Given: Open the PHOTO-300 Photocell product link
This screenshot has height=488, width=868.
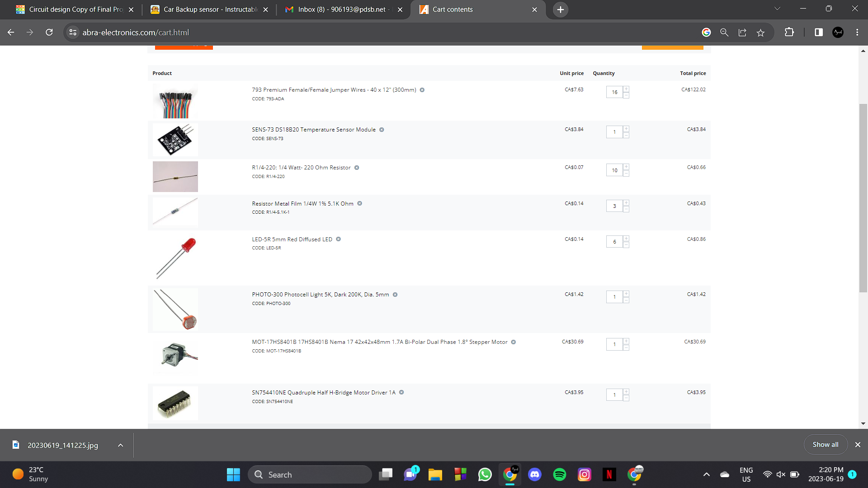Looking at the screenshot, I should pyautogui.click(x=320, y=295).
